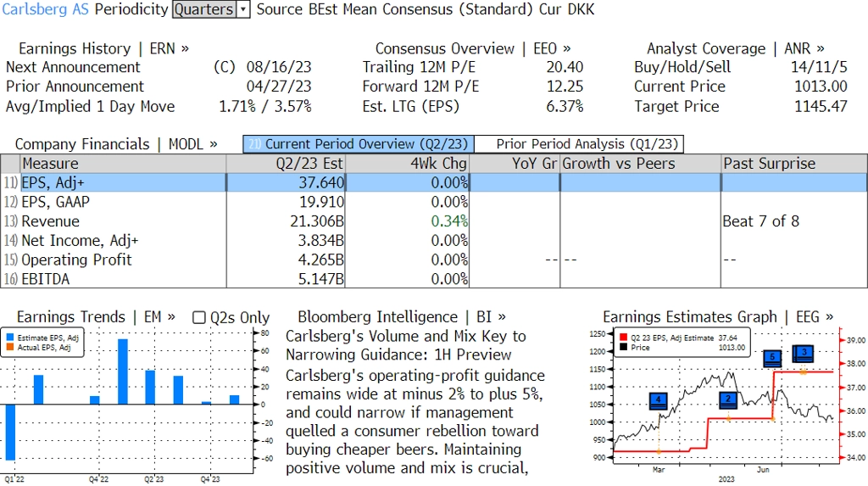Viewport: 868px width, 486px height.
Task: Click graph event marker number 2
Action: [728, 399]
